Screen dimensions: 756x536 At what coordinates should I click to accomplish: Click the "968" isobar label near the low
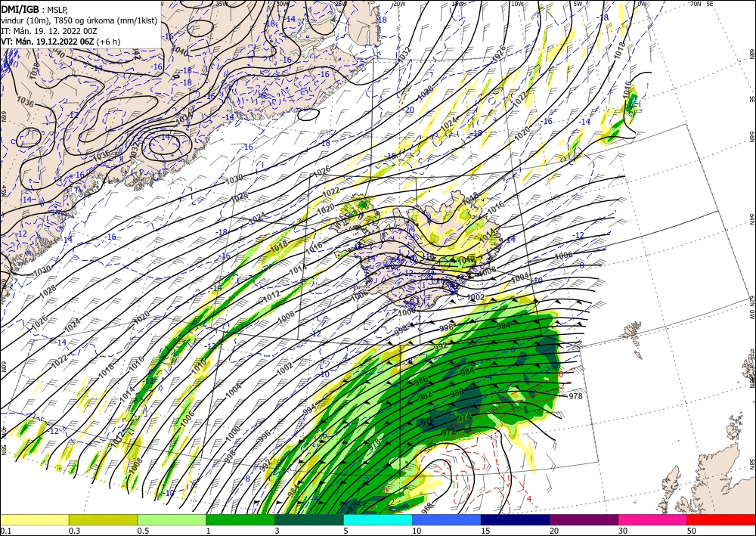click(x=428, y=507)
